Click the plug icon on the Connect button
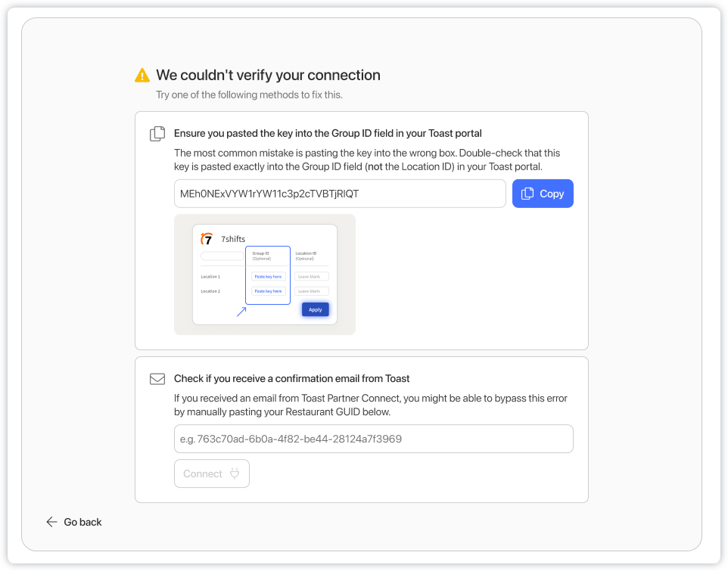The height and width of the screenshot is (571, 728). pyautogui.click(x=235, y=473)
